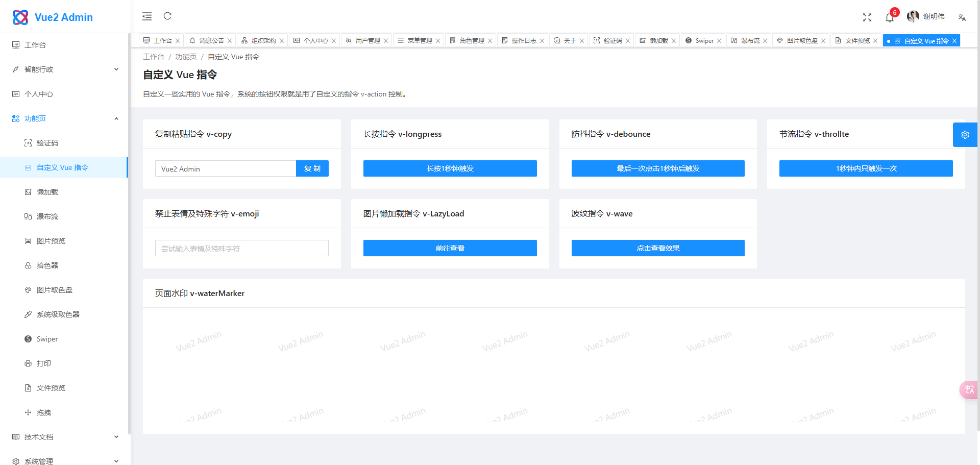980x465 pixels.
Task: Open 工作台 in sidebar
Action: click(64, 45)
